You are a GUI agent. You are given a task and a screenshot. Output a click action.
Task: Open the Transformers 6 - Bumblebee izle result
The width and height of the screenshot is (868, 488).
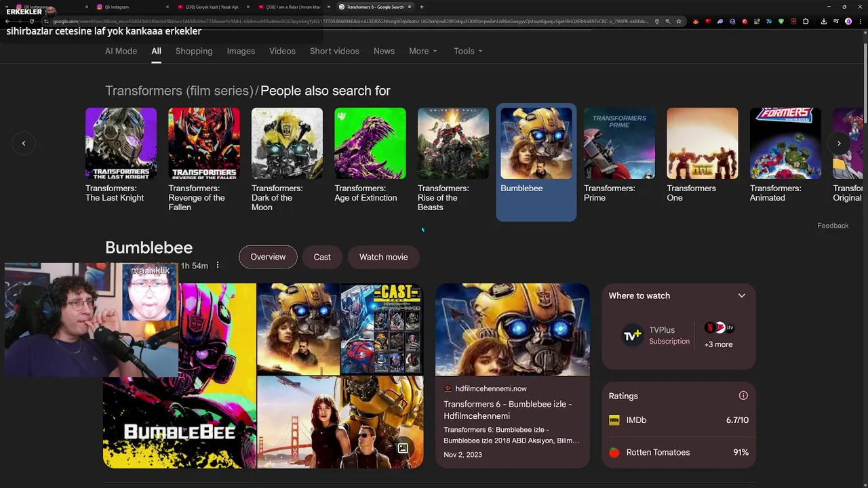coord(508,410)
